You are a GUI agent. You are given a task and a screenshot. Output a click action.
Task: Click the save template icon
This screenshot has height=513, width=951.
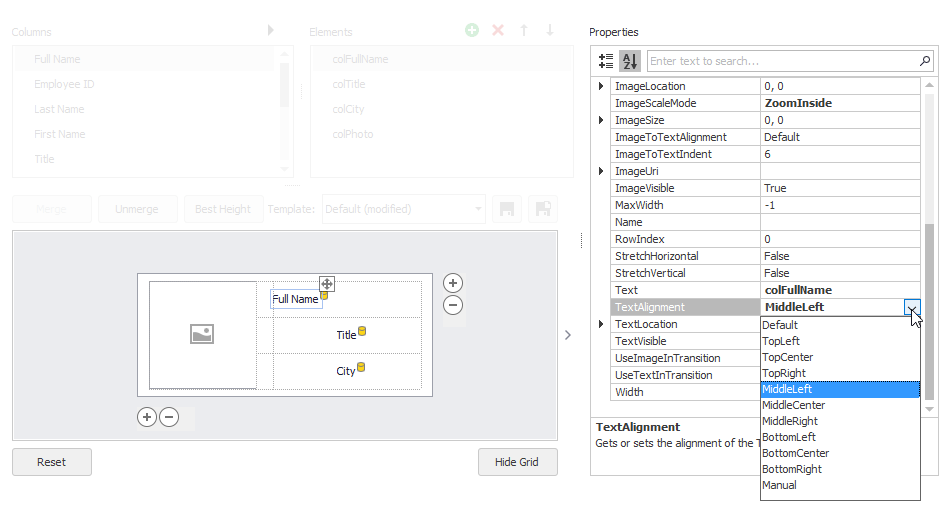pyautogui.click(x=506, y=209)
